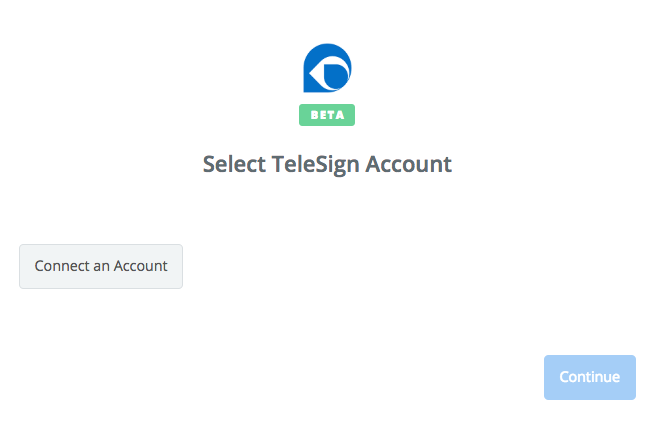655x444 pixels.
Task: Click the green BETA badge
Action: (x=327, y=115)
